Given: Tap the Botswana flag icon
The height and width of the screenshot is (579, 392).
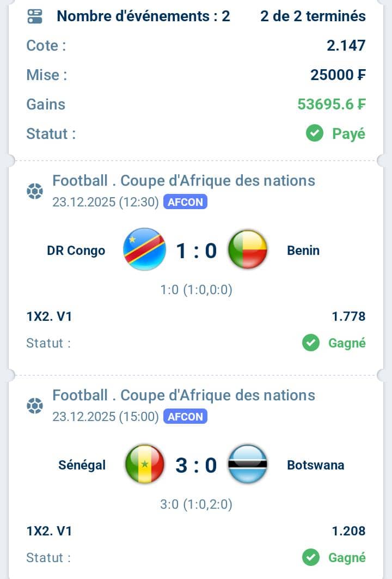Looking at the screenshot, I should (x=248, y=465).
